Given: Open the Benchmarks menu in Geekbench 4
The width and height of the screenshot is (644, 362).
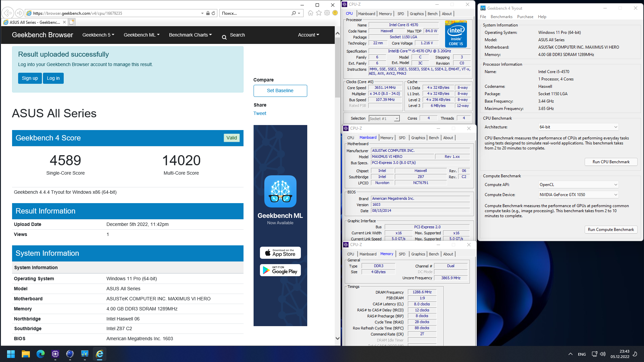Looking at the screenshot, I should [501, 17].
